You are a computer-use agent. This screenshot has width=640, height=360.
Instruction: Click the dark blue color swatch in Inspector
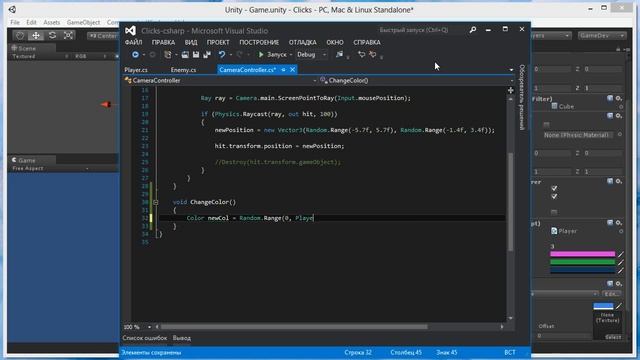click(582, 270)
